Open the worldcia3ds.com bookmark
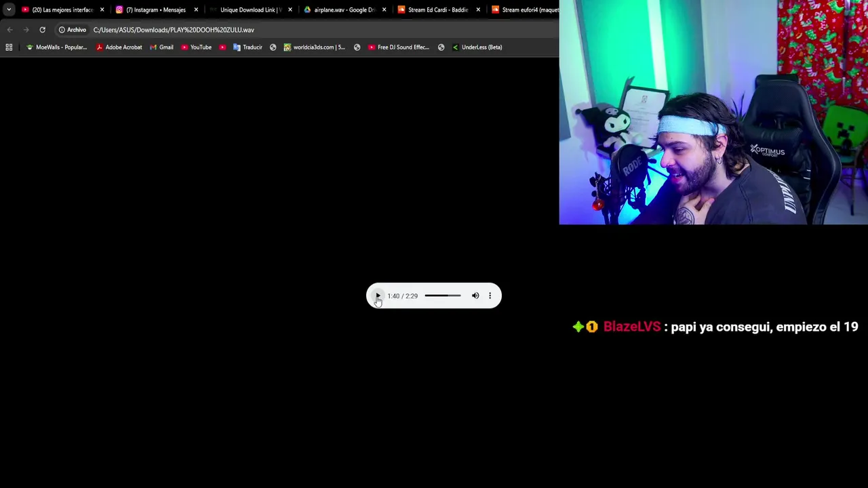This screenshot has height=488, width=868. pyautogui.click(x=315, y=47)
